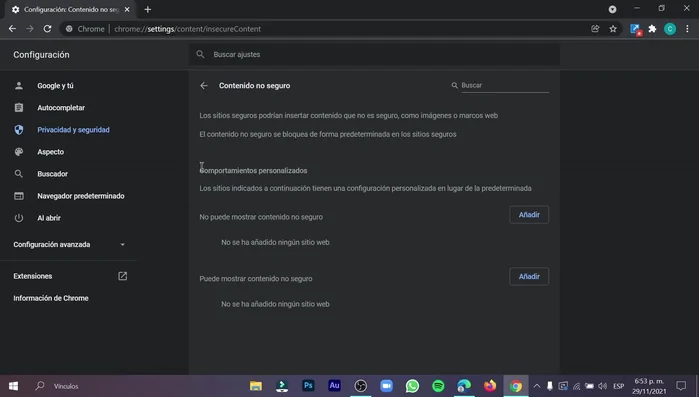Open the Windows notification center

click(x=681, y=386)
